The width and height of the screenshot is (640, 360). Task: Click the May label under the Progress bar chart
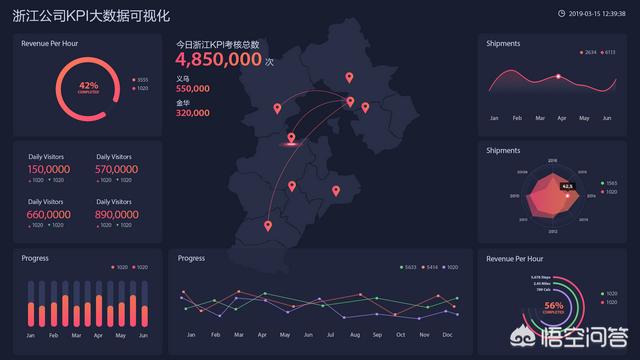pyautogui.click(x=120, y=336)
